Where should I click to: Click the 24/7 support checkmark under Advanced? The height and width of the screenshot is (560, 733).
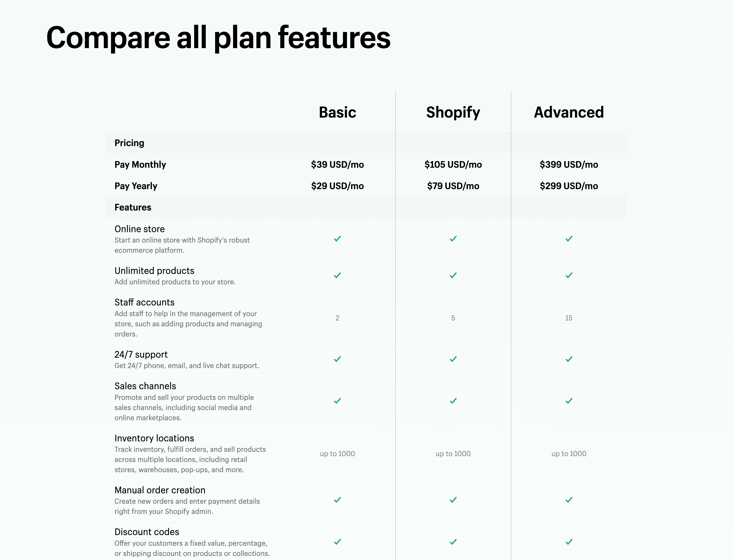[x=569, y=359]
